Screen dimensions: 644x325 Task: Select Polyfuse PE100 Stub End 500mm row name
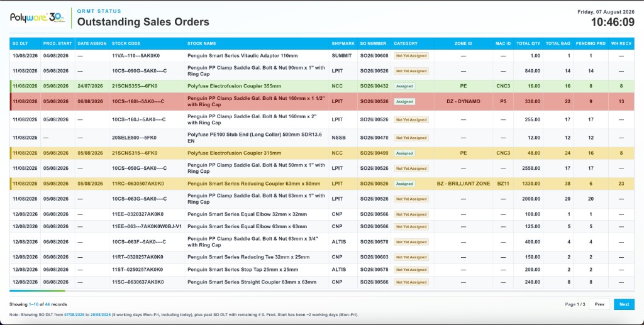255,138
